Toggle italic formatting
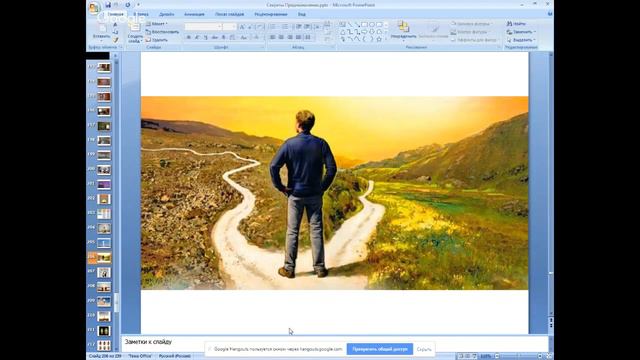This screenshot has width=640, height=360. [197, 38]
